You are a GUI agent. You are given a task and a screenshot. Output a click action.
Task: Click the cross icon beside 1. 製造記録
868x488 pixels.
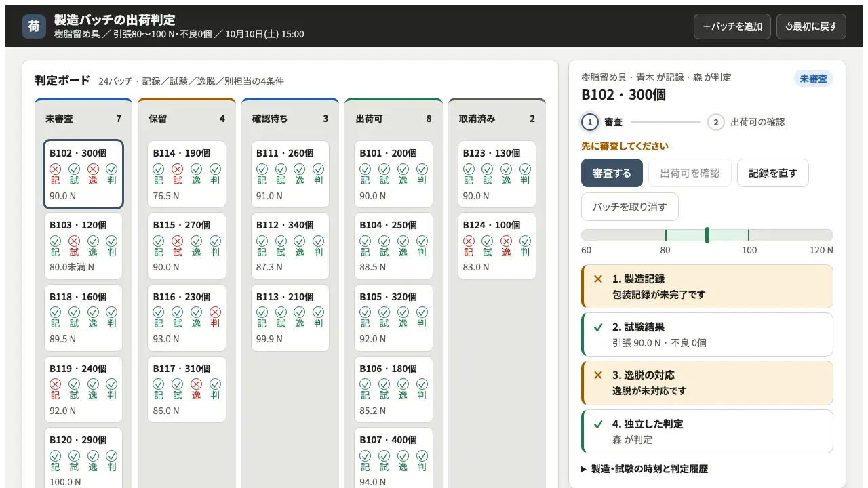click(598, 279)
